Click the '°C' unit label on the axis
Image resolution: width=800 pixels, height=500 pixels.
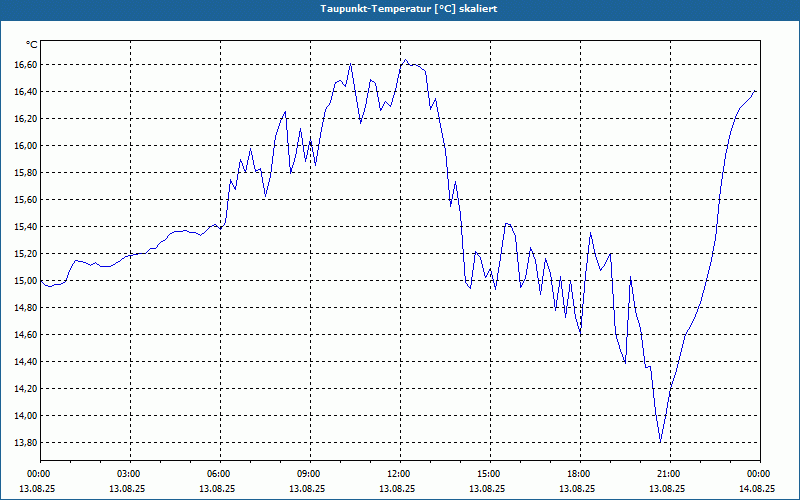pyautogui.click(x=31, y=45)
